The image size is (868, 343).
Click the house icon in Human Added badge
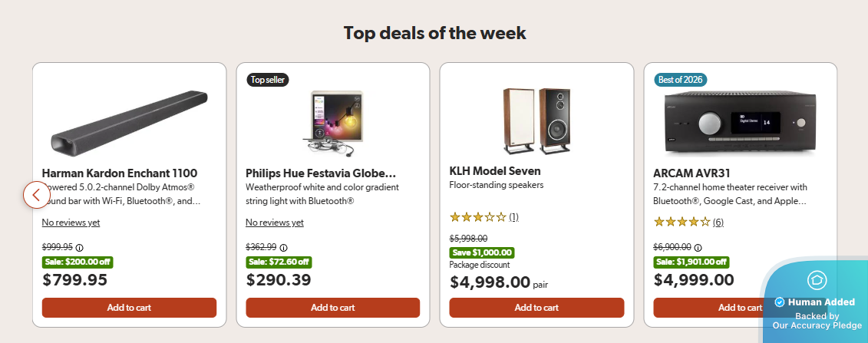(817, 281)
